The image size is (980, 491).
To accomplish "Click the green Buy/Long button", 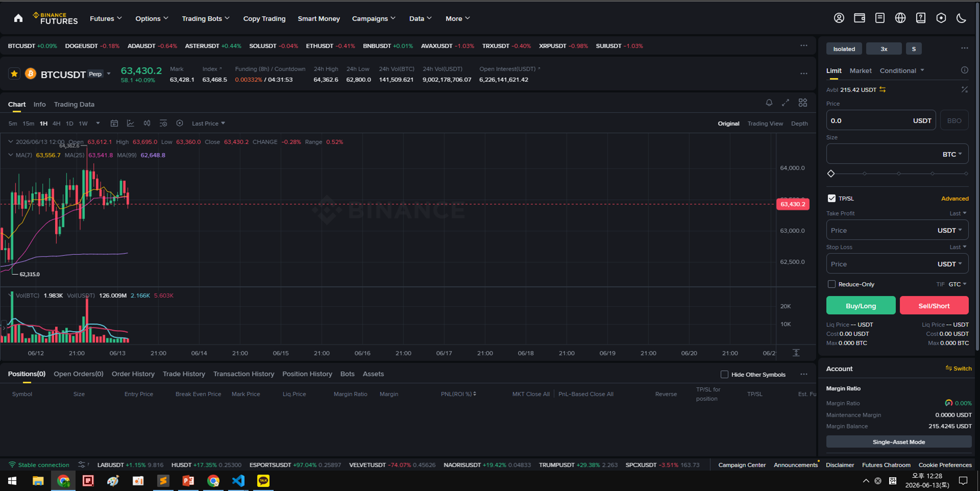I will (860, 306).
